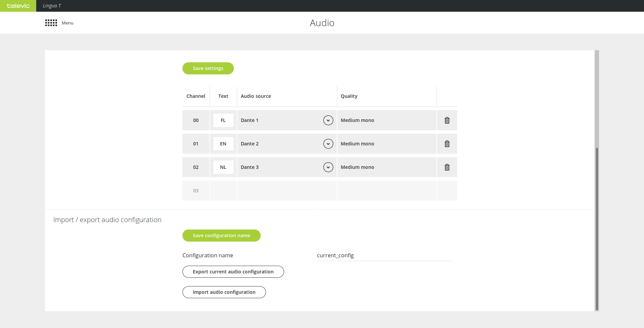Click the Menu label in header
This screenshot has width=644, height=328.
tap(67, 23)
